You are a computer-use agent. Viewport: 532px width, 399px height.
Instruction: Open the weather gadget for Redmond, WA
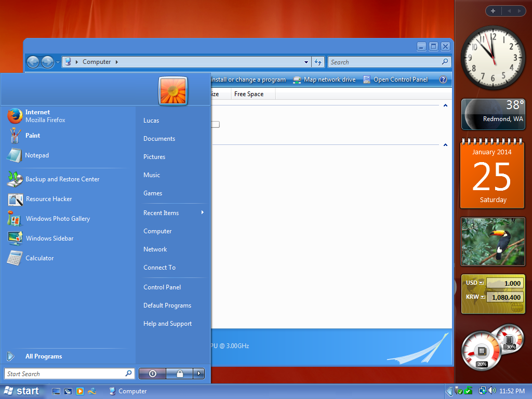click(x=493, y=114)
